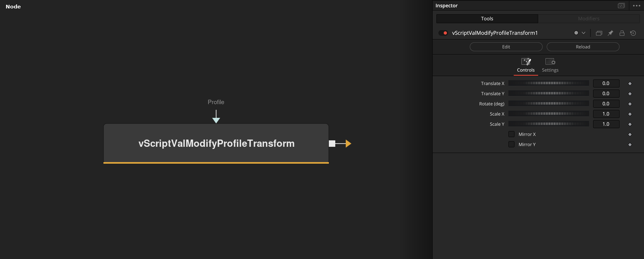Click keyframe diamond for Rotate (deg)
The width and height of the screenshot is (644, 259).
click(630, 104)
